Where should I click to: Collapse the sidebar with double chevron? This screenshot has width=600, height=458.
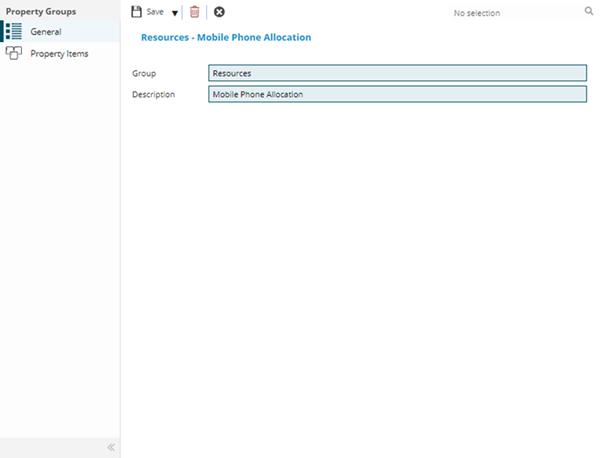click(x=111, y=447)
